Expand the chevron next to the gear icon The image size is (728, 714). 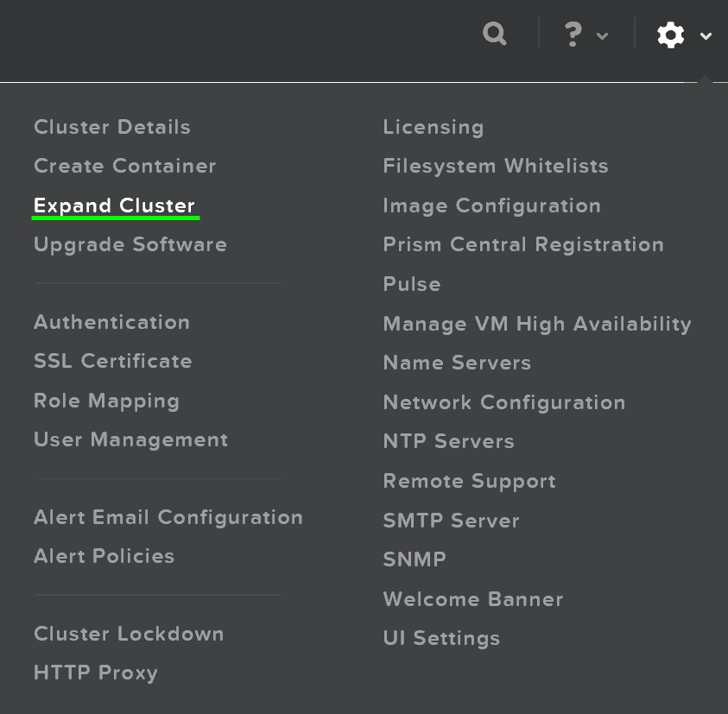point(706,37)
